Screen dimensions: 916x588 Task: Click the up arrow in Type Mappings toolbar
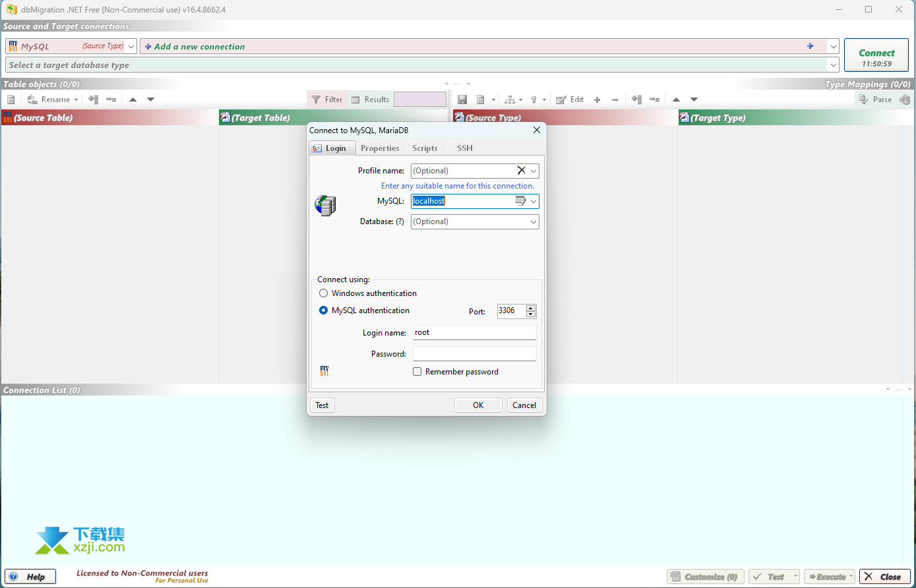coord(676,100)
